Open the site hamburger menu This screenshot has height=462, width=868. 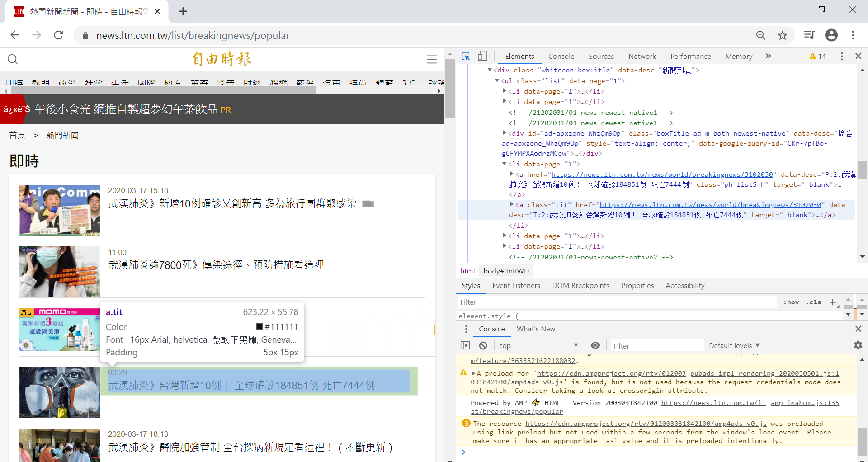point(432,59)
